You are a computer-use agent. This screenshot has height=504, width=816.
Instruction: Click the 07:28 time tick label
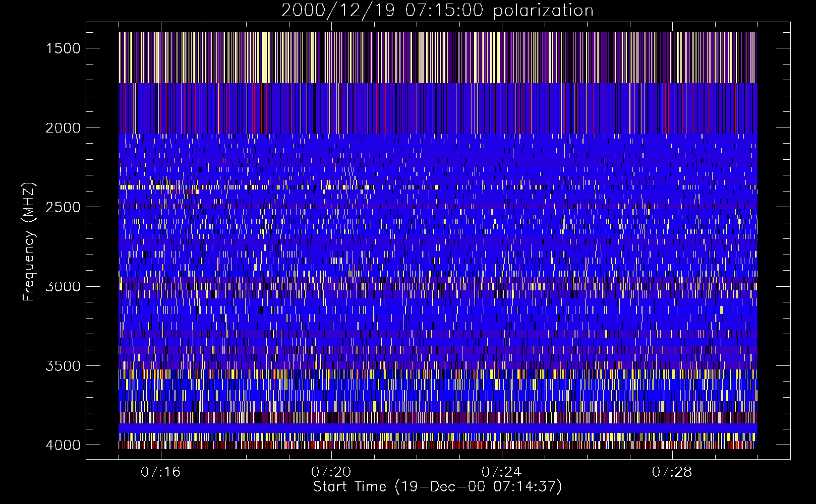click(672, 472)
